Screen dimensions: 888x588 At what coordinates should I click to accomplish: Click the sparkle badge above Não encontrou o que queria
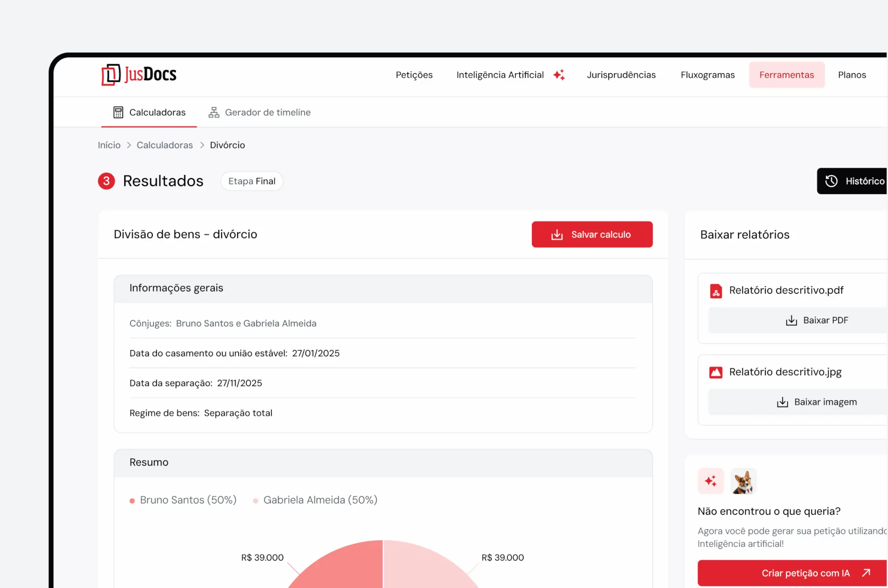[710, 481]
